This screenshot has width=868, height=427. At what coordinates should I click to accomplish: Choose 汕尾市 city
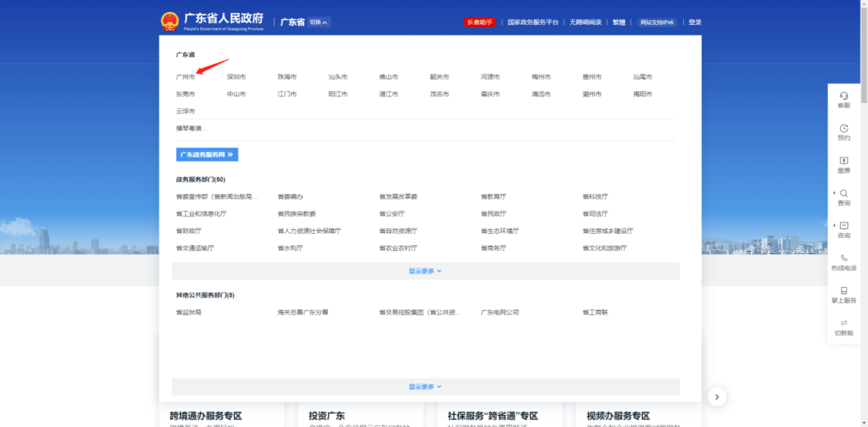coord(643,77)
